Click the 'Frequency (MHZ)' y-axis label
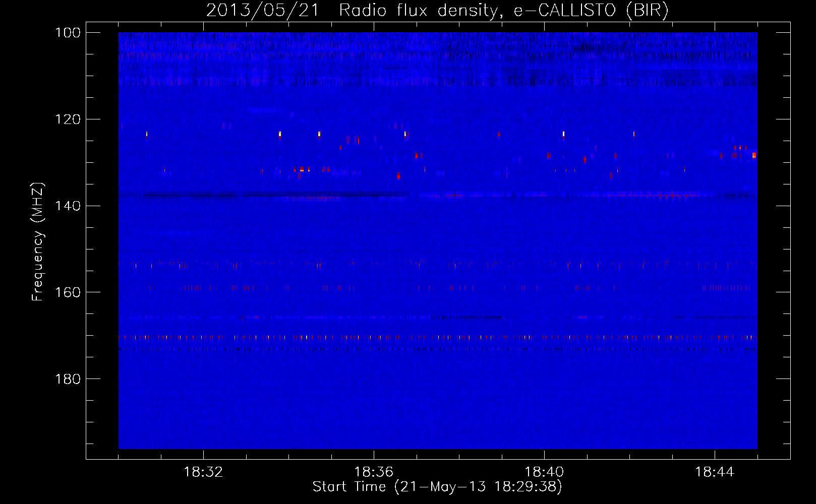The image size is (816, 504). point(38,241)
